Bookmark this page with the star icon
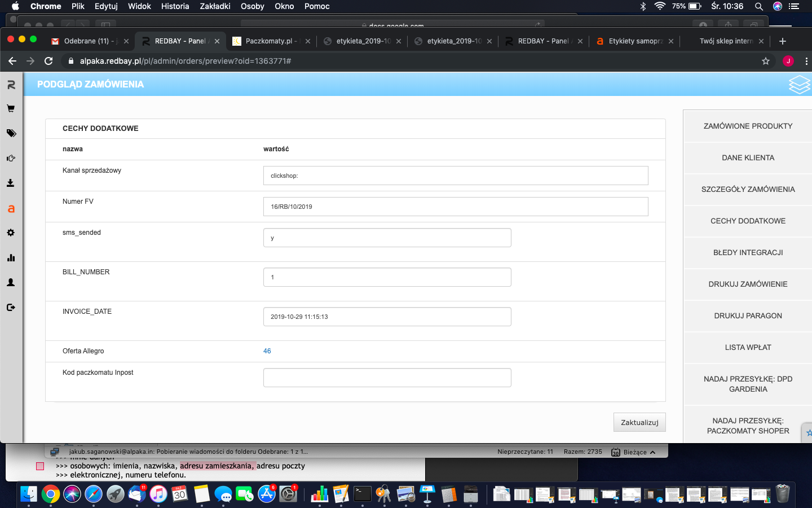Image resolution: width=812 pixels, height=508 pixels. [765, 61]
